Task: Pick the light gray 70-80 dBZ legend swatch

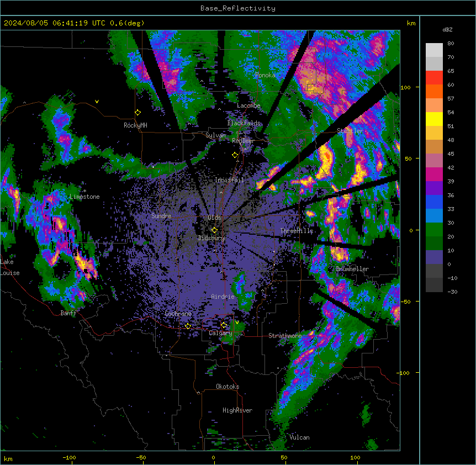Action: [434, 50]
